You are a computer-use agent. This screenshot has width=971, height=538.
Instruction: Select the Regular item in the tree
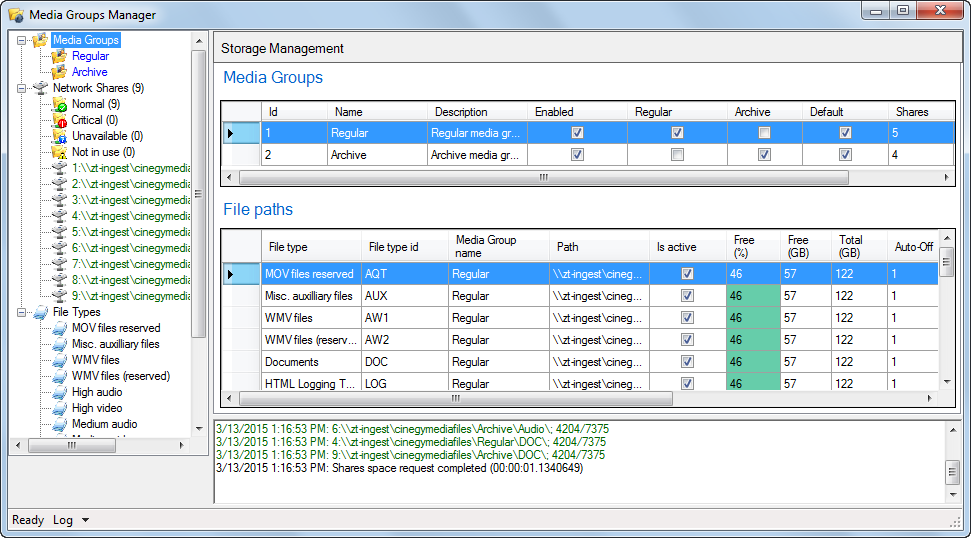pos(90,56)
